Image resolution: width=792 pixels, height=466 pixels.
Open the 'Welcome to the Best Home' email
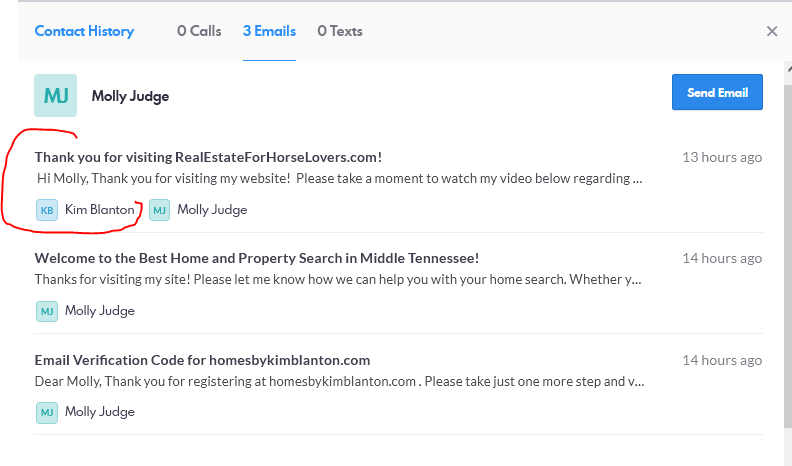tap(257, 258)
